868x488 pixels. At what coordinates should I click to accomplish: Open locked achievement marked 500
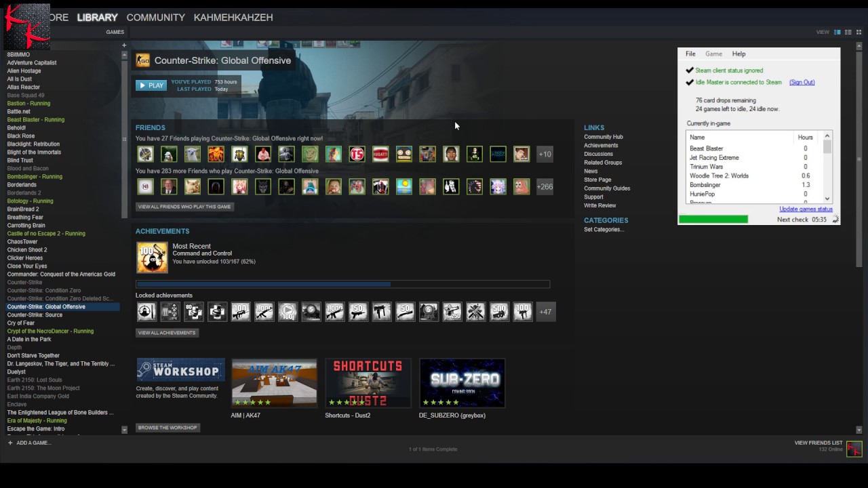[499, 312]
